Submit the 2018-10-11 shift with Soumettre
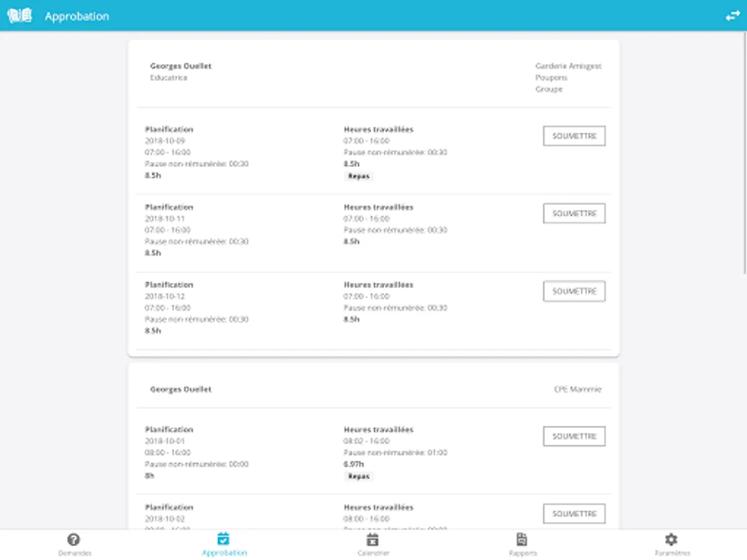The height and width of the screenshot is (560, 747). coord(574,213)
